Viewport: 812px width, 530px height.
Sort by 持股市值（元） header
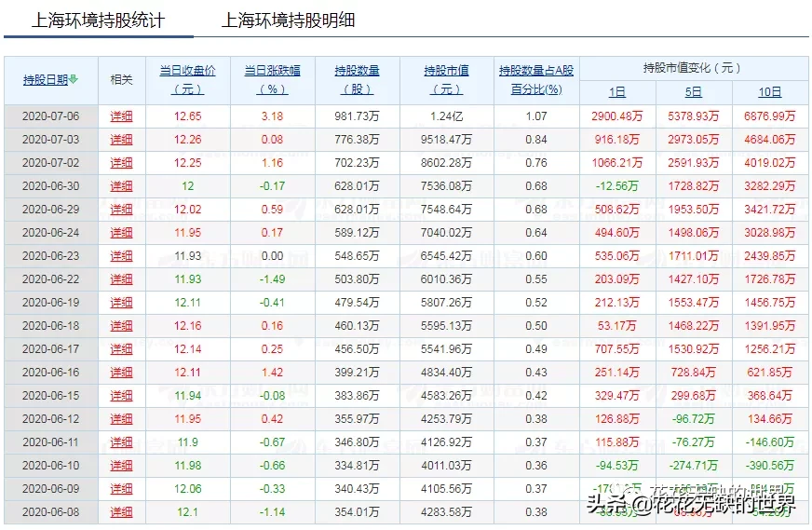(x=446, y=80)
